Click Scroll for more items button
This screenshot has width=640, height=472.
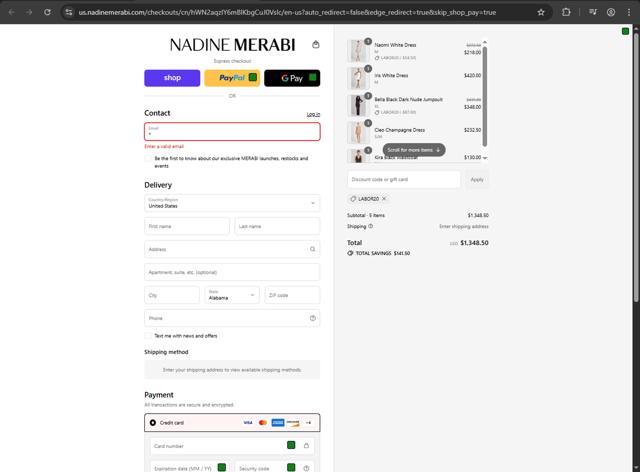[x=414, y=150]
